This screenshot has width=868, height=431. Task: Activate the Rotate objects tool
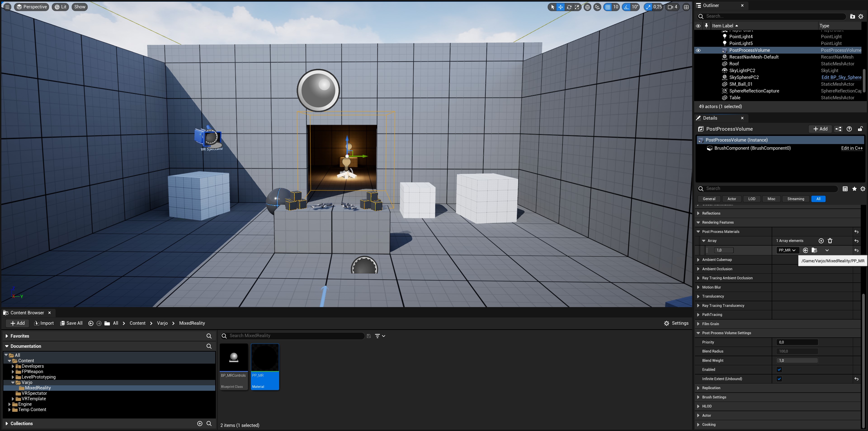click(x=569, y=7)
